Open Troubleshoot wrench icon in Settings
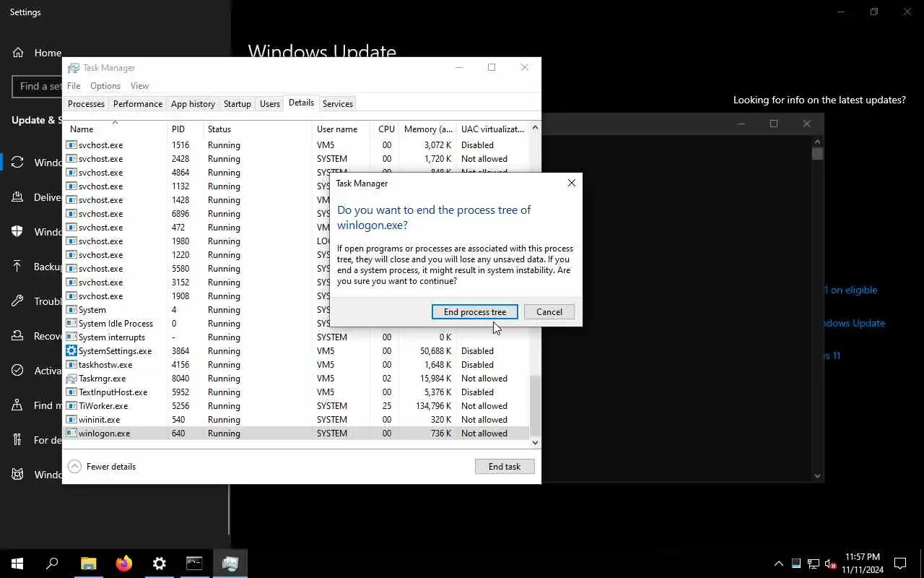 (18, 301)
